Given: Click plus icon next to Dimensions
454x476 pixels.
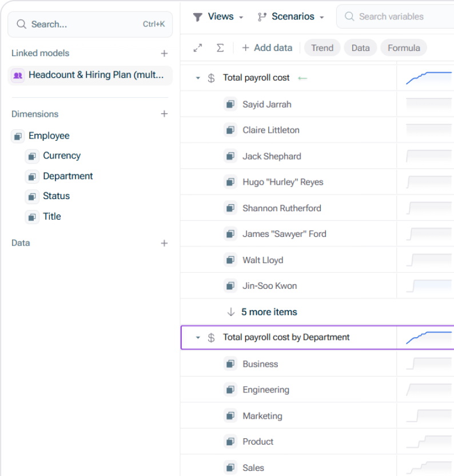Looking at the screenshot, I should click(164, 114).
